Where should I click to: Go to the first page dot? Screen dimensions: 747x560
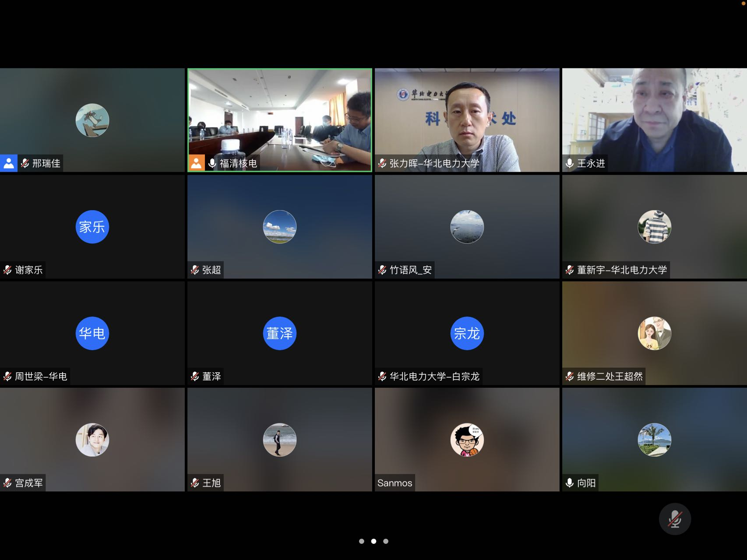pos(361,541)
